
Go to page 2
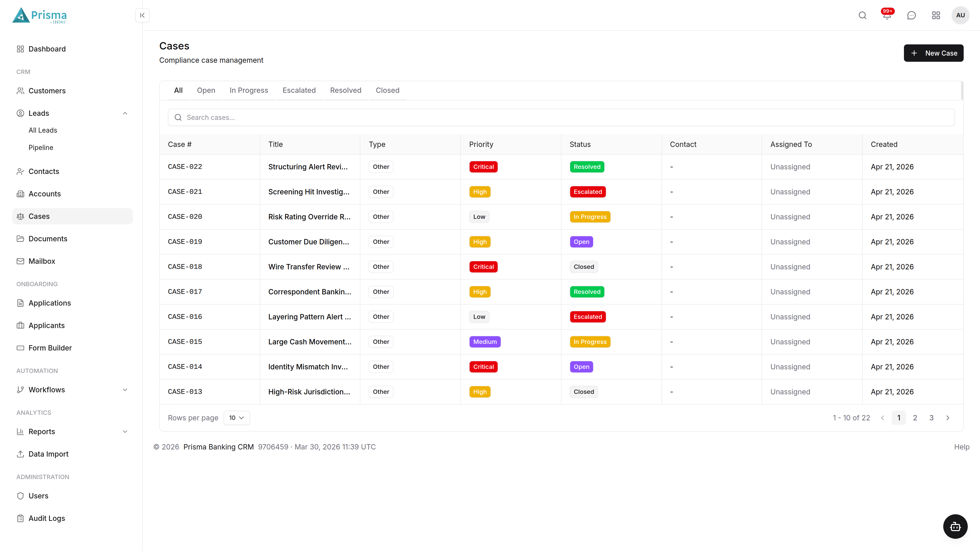[915, 418]
